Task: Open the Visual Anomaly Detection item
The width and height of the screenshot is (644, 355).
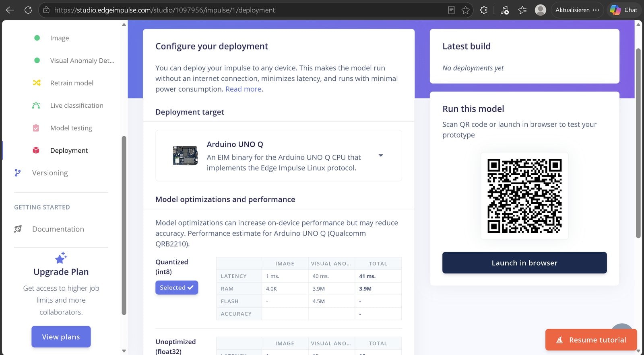Action: point(82,60)
